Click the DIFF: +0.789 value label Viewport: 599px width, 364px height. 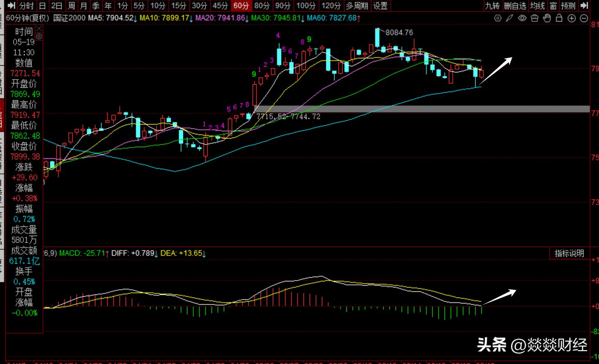pos(135,253)
